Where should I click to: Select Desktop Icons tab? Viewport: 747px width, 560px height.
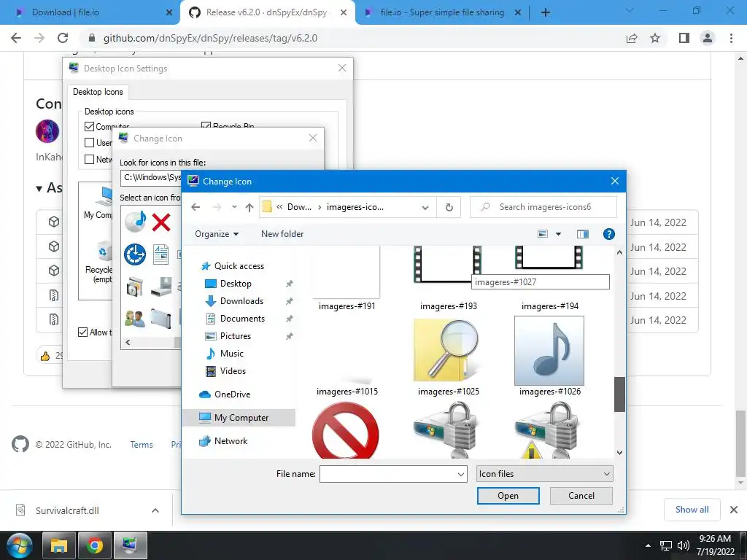coord(98,92)
